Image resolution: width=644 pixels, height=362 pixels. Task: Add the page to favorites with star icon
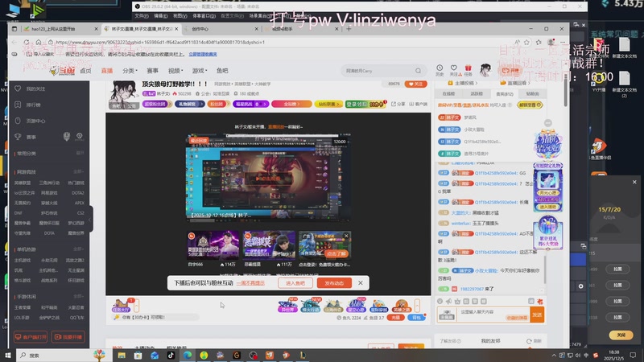point(527,42)
